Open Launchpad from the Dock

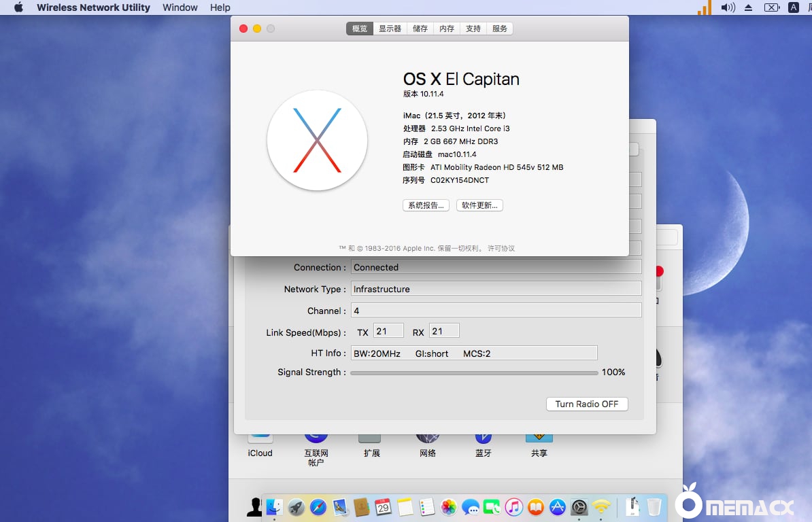(296, 506)
